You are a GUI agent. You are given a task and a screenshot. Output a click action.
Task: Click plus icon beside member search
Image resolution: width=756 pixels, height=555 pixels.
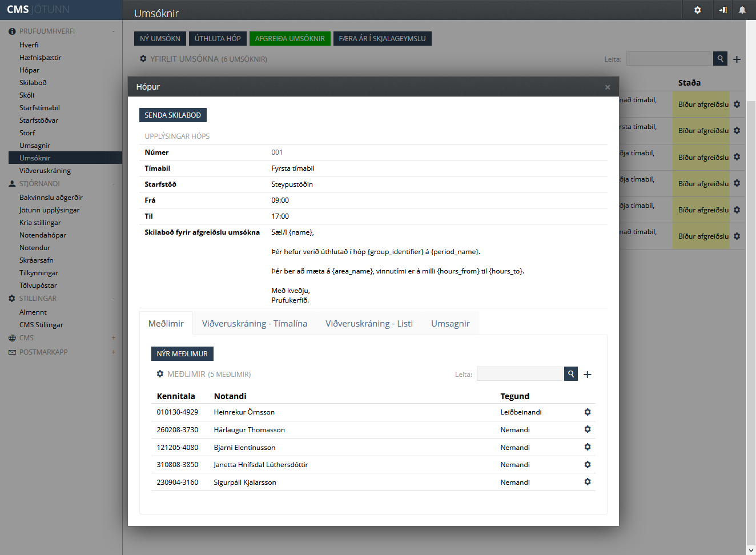[x=588, y=375]
